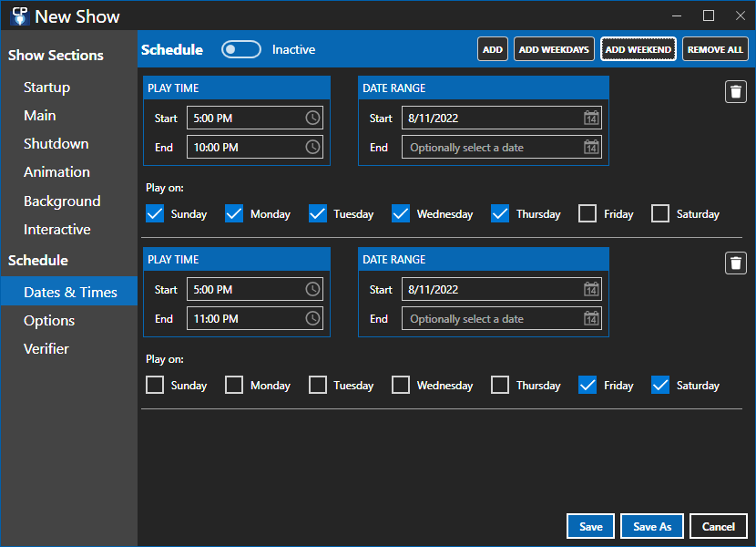The width and height of the screenshot is (756, 547).
Task: Delete the first schedule with trash icon
Action: tap(736, 92)
